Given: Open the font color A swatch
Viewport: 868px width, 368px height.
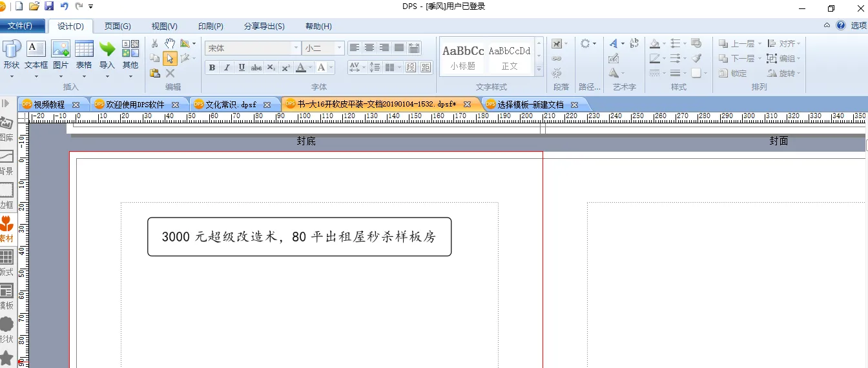Looking at the screenshot, I should (301, 67).
